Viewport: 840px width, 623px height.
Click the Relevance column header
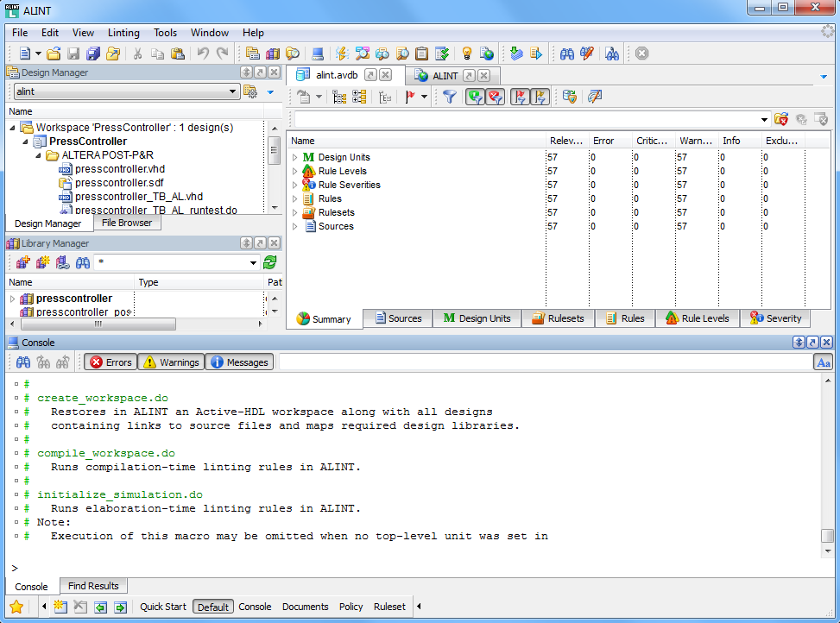(567, 141)
